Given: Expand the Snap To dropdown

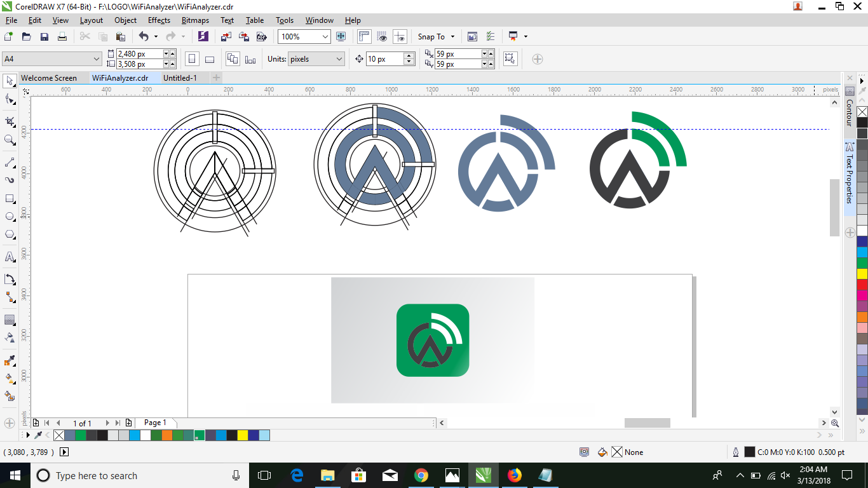Looking at the screenshot, I should (452, 37).
